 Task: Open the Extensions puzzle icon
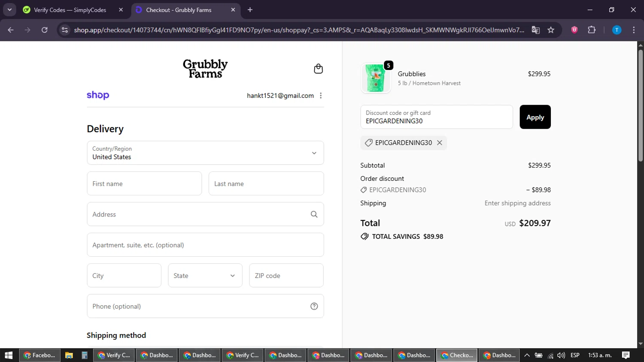point(592,30)
